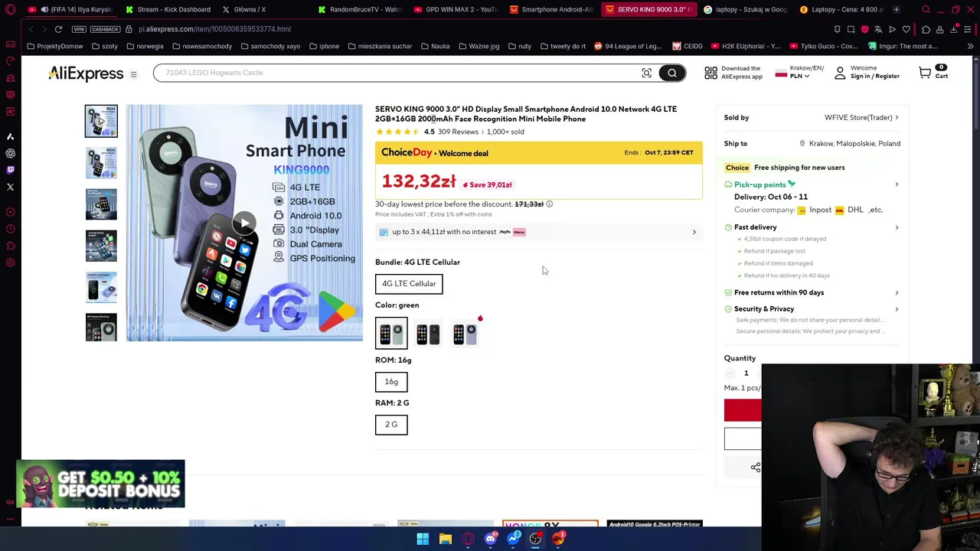Switch to the Stream - Kick Dashboard tab
Viewport: 980px width, 551px height.
pyautogui.click(x=168, y=9)
